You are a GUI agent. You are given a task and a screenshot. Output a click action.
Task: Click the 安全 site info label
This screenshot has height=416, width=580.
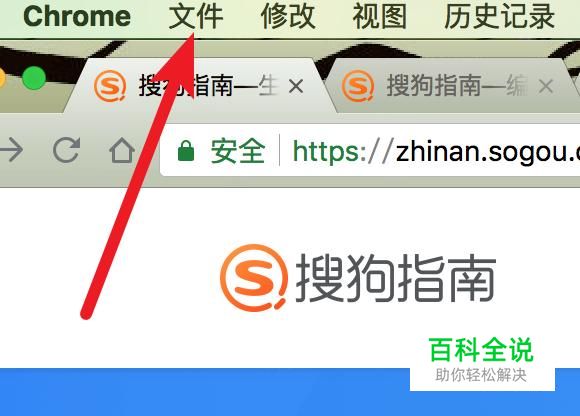pos(238,151)
